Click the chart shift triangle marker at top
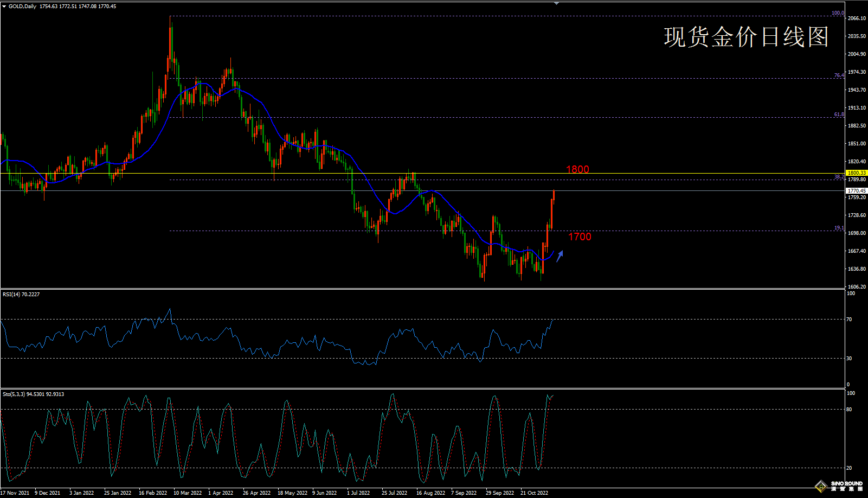Screen dimensions: 868x498 [x=556, y=3]
